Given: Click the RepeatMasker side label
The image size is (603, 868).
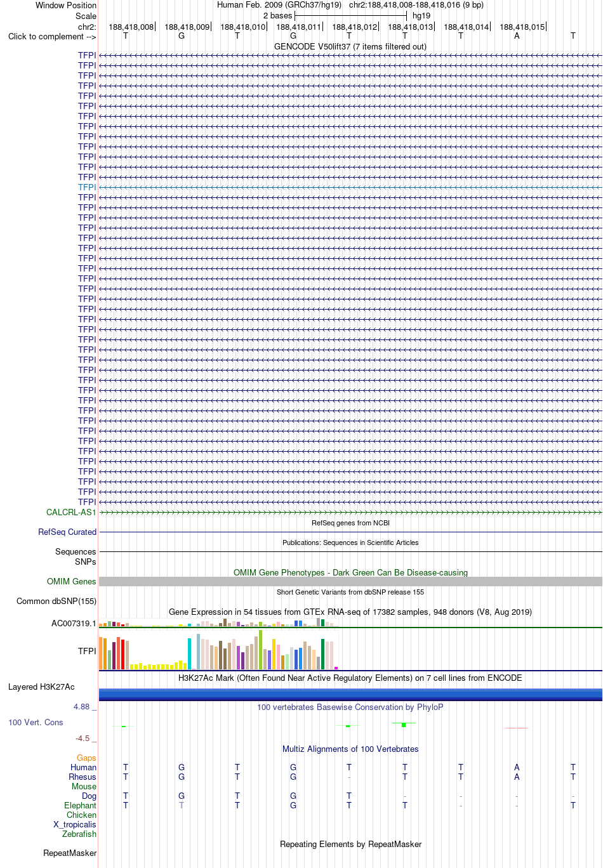Looking at the screenshot, I should (70, 853).
